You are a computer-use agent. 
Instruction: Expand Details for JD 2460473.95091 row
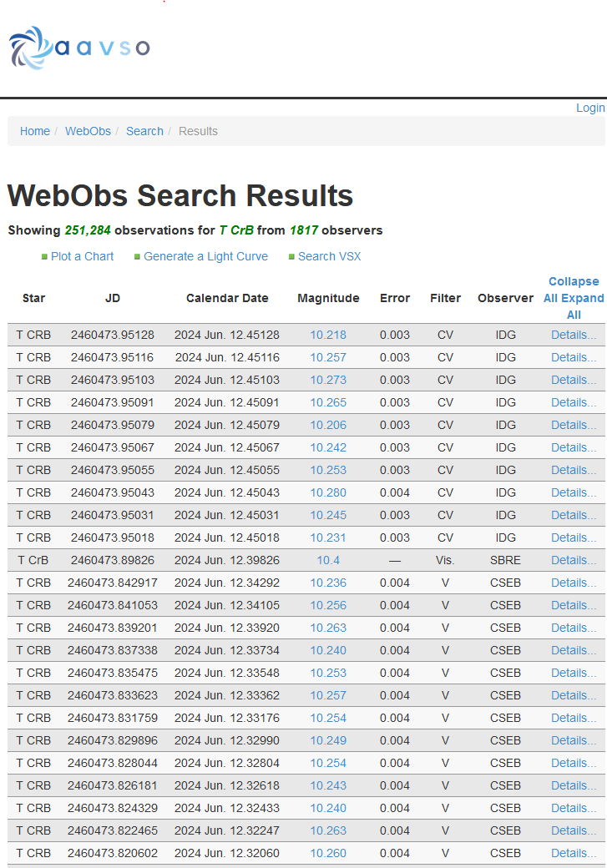point(574,402)
